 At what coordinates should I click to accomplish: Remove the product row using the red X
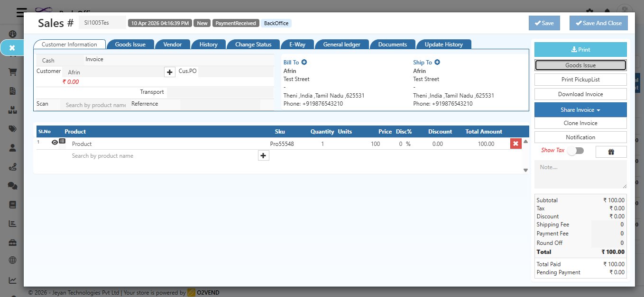click(x=515, y=143)
